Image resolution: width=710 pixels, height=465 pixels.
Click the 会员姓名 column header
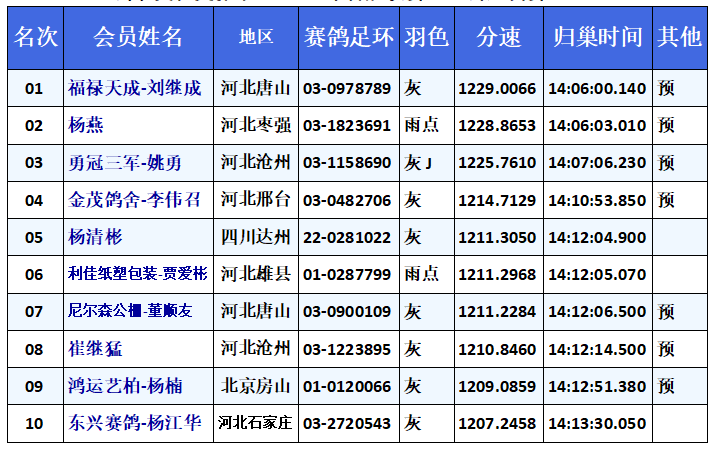138,38
